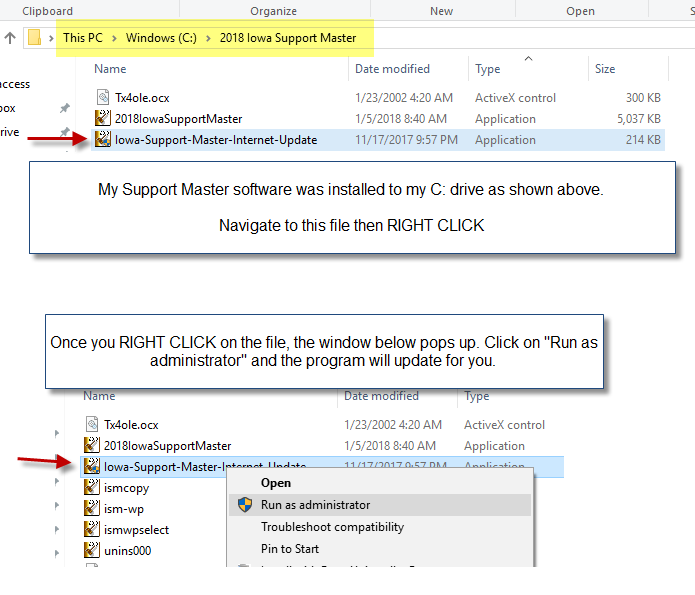Click the Up directory arrow button
Viewport: 695px width, 595px height.
point(10,38)
